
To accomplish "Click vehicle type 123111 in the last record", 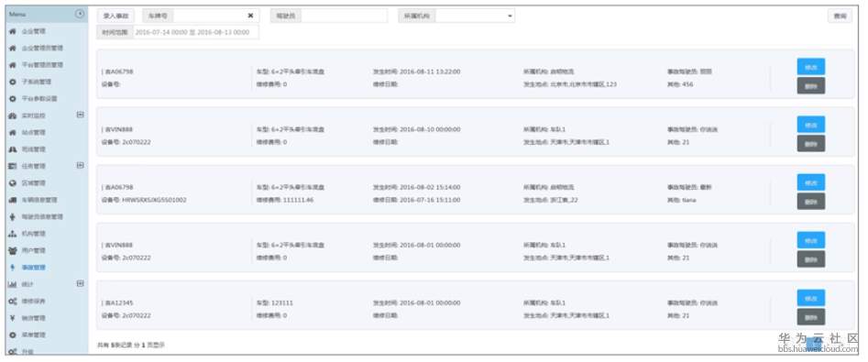I will coord(282,302).
